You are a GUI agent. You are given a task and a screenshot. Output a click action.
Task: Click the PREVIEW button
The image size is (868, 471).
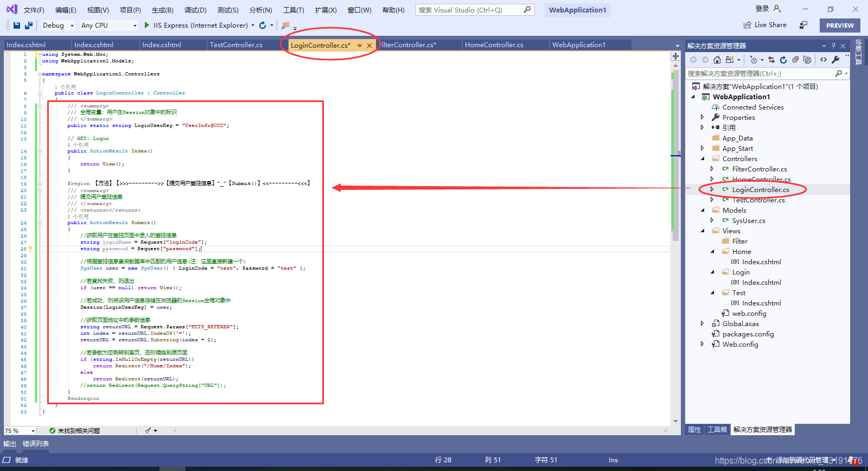click(840, 26)
